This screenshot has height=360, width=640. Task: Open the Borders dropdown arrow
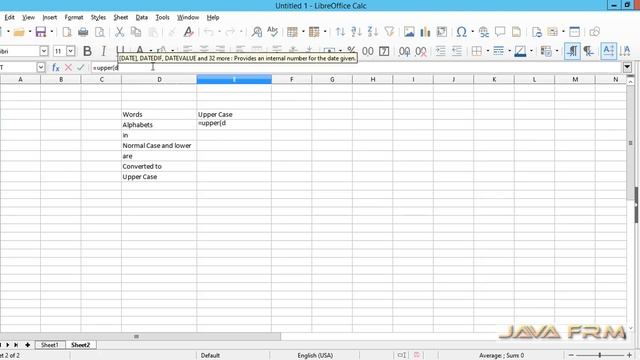tap(487, 51)
